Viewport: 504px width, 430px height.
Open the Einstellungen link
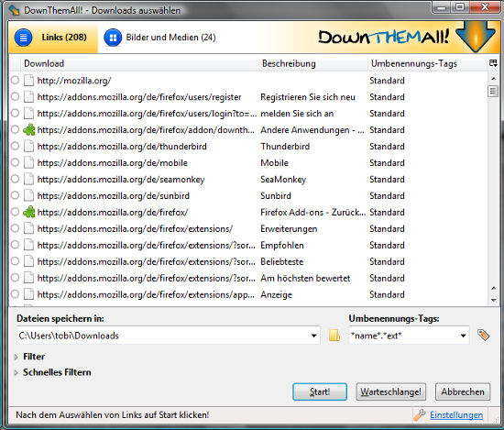[456, 415]
